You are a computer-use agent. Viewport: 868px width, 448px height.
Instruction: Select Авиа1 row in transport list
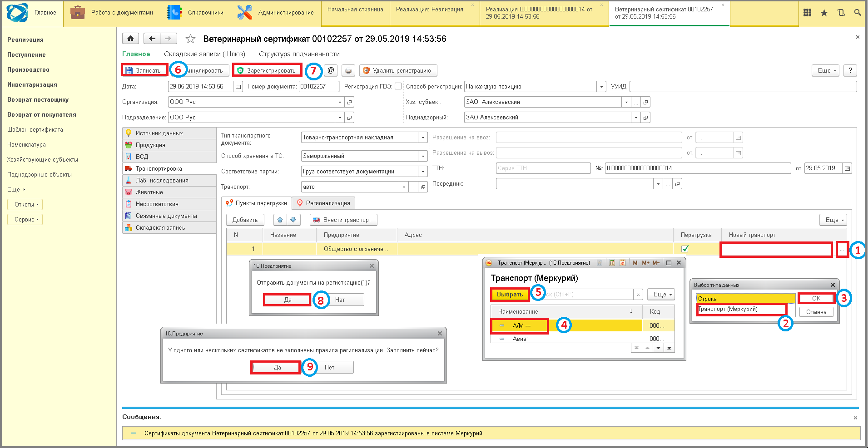click(x=582, y=339)
